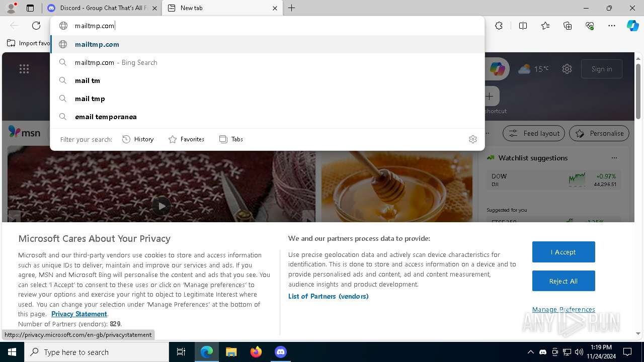Open the notifications center icon
The height and width of the screenshot is (362, 644).
coord(627,352)
